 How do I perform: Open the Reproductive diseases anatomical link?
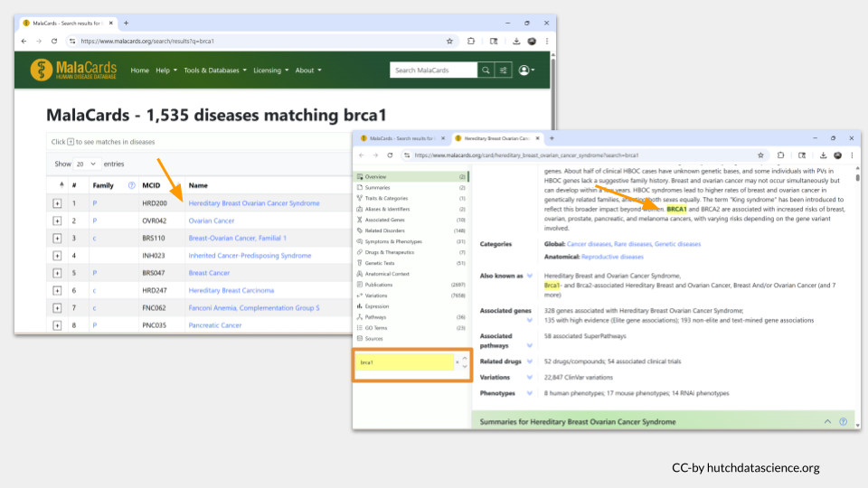(612, 257)
